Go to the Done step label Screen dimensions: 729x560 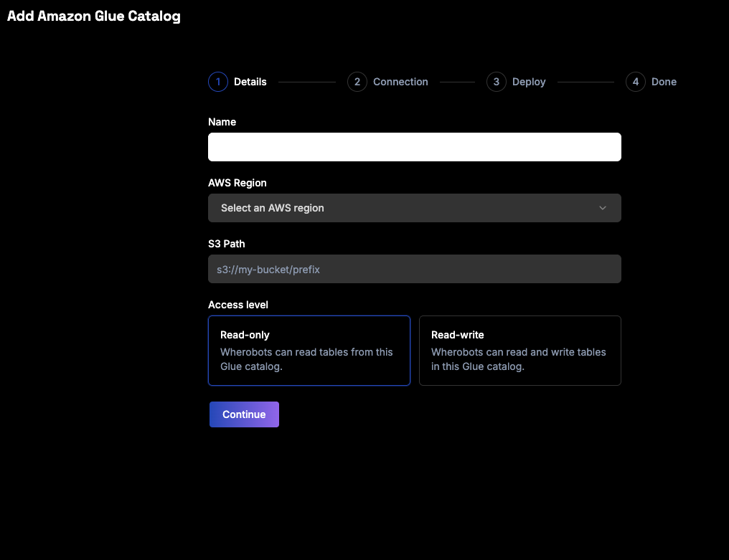[x=664, y=82]
